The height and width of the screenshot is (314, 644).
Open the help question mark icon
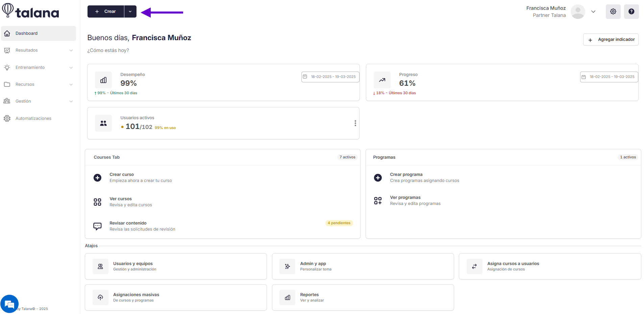point(631,11)
